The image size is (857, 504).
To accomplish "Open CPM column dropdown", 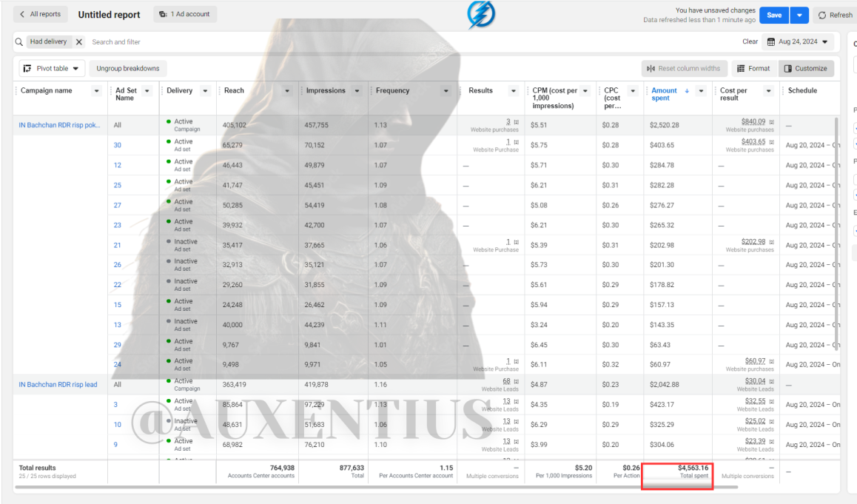I will [x=585, y=91].
